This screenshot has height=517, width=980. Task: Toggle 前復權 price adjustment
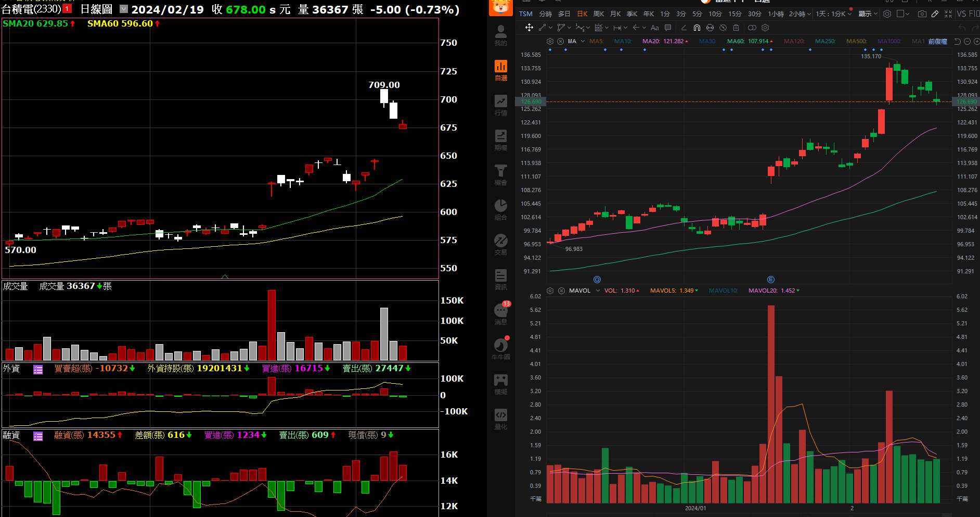(938, 42)
